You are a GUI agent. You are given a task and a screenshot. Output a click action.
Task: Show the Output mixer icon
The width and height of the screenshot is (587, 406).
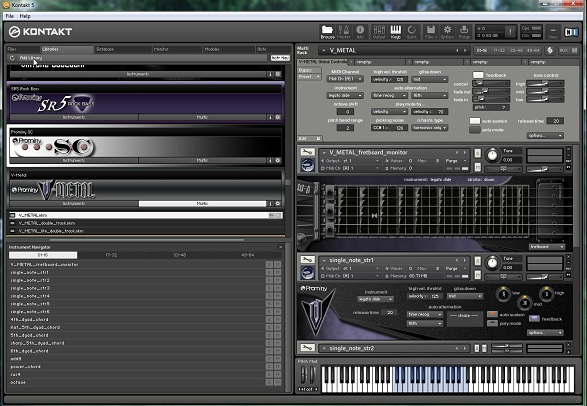click(379, 32)
